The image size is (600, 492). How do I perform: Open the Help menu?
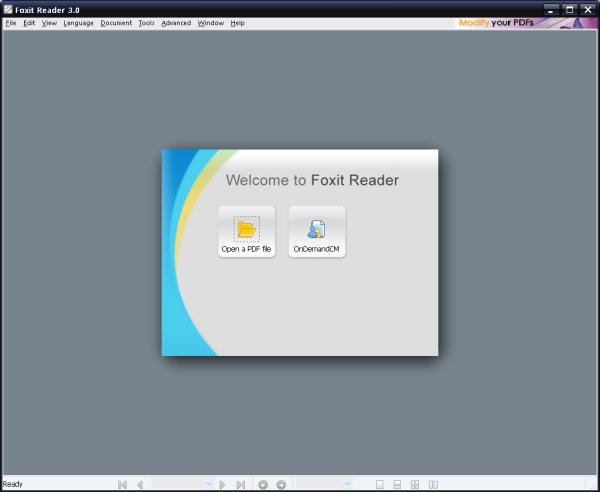click(x=238, y=23)
